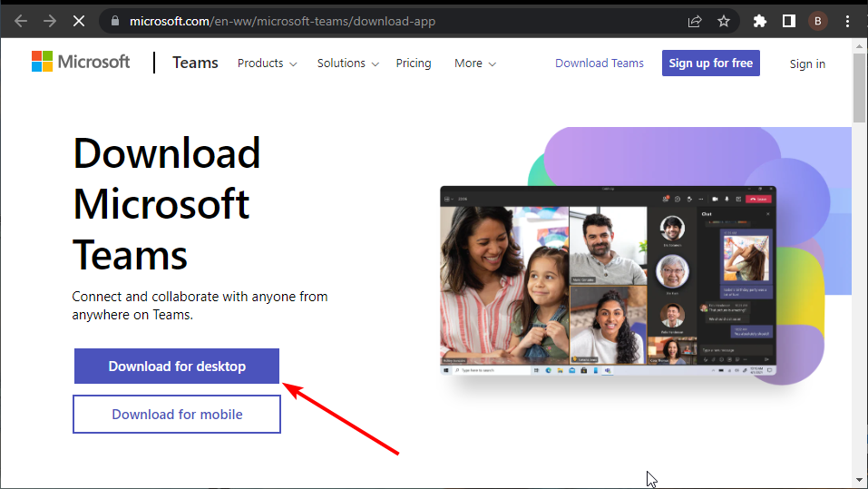
Task: Expand the Products dropdown
Action: coord(267,64)
